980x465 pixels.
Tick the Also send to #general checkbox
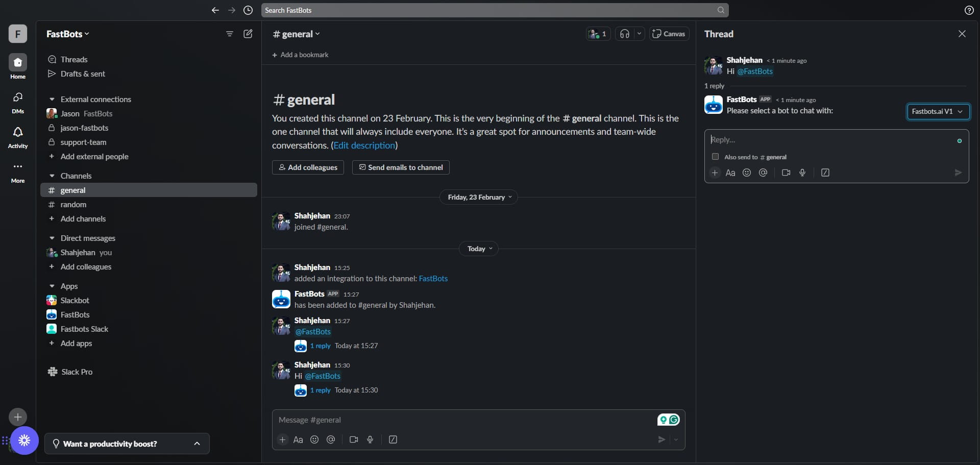click(x=715, y=157)
